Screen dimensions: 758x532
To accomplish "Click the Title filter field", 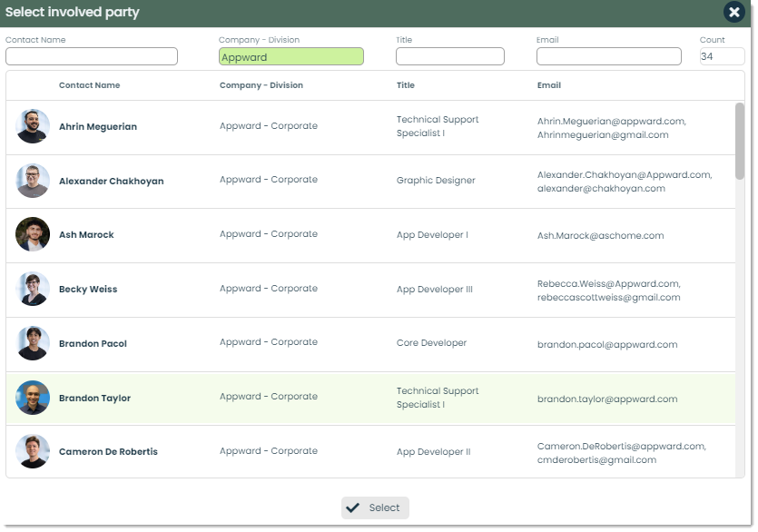I will (449, 56).
